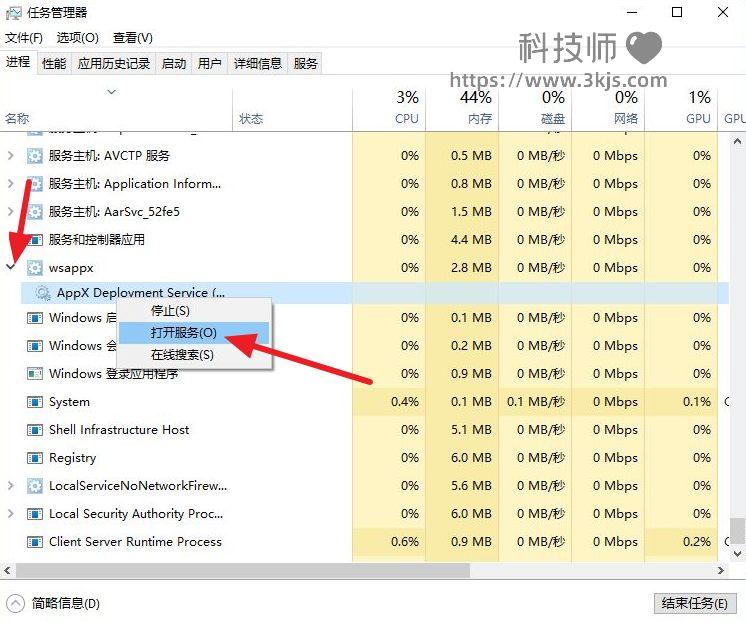Choose 打开服务(O) in the context menu
The image size is (746, 627).
click(194, 333)
